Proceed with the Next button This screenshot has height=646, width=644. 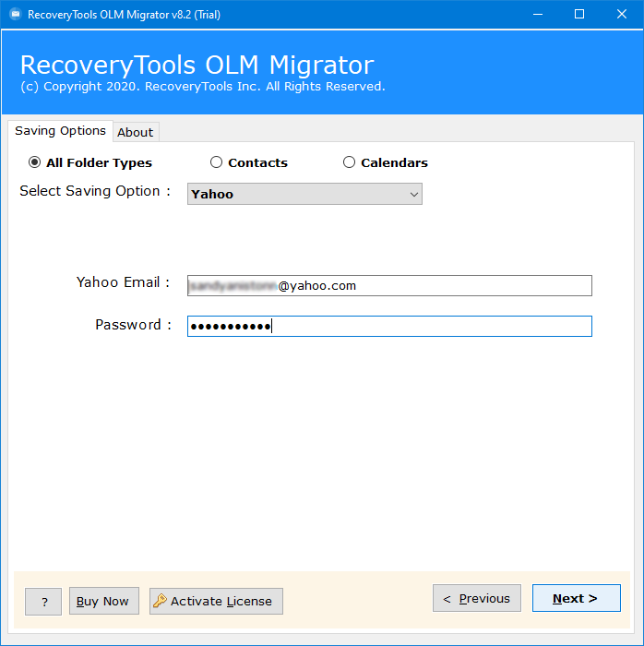click(577, 598)
